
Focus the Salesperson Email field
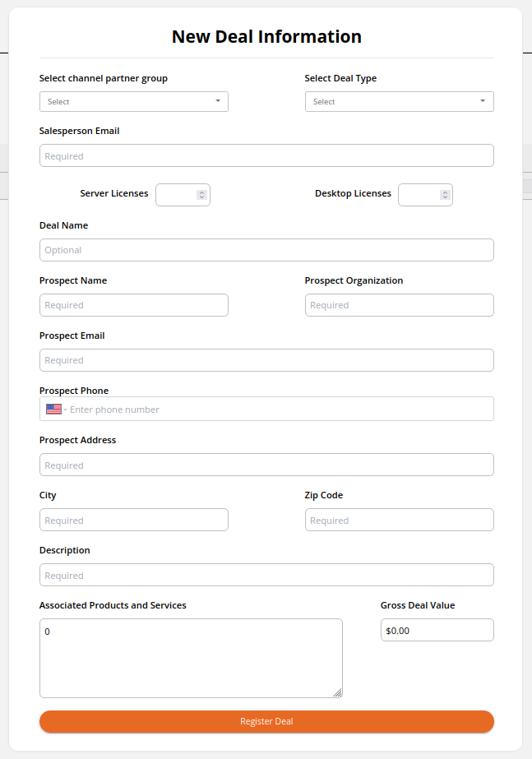266,156
